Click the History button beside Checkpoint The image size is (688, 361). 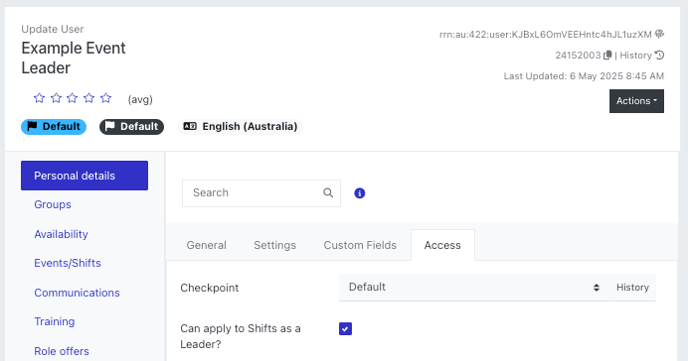(x=632, y=287)
